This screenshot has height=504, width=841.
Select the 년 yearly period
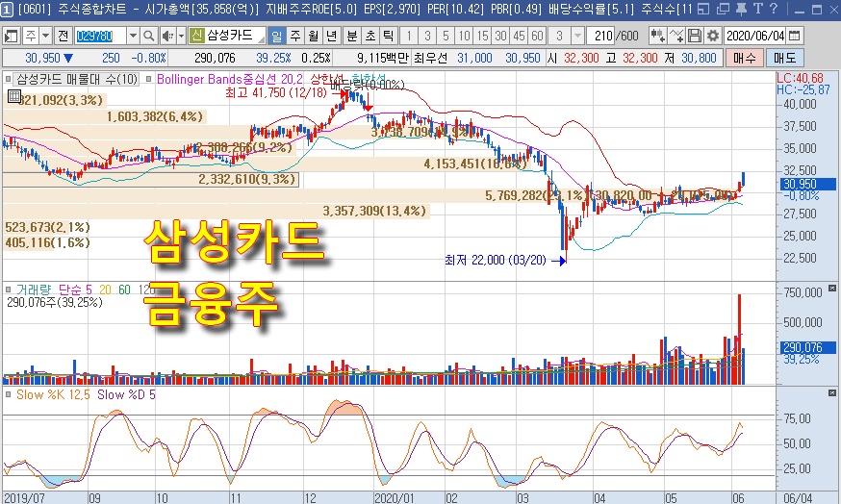(331, 36)
